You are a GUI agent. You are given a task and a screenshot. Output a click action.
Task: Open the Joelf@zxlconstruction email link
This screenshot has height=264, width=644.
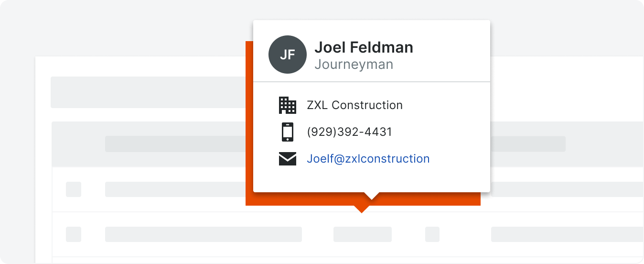[x=368, y=159]
